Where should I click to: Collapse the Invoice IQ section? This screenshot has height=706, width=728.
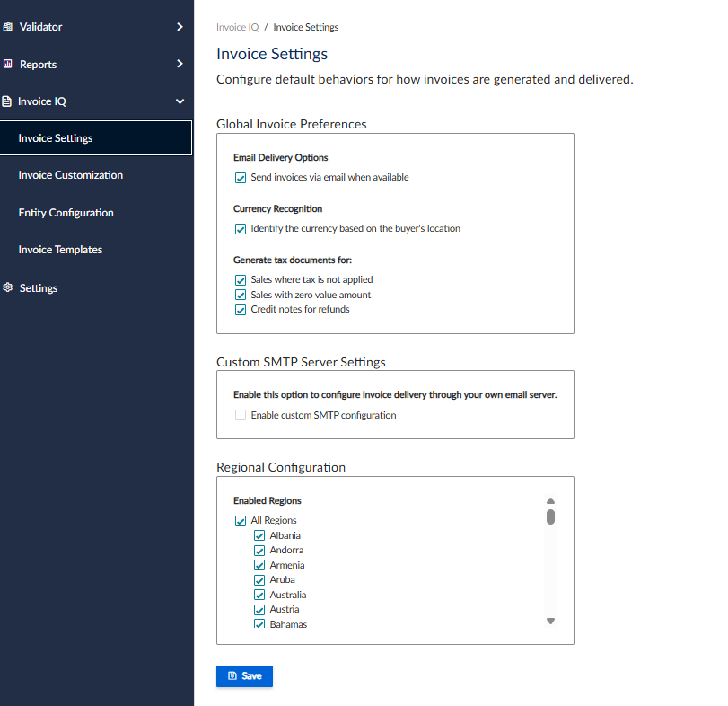[180, 101]
